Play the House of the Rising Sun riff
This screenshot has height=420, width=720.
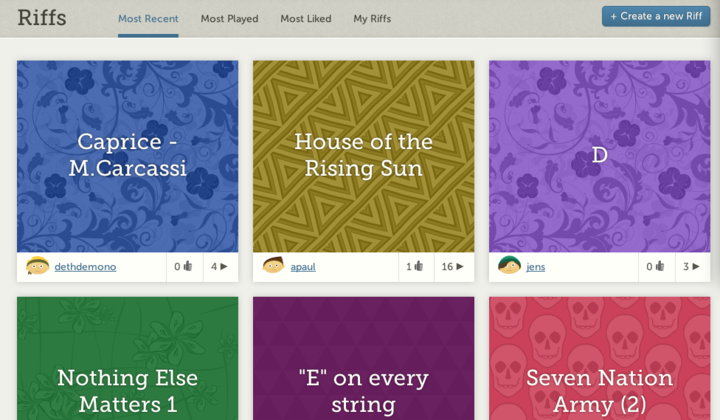tap(454, 267)
